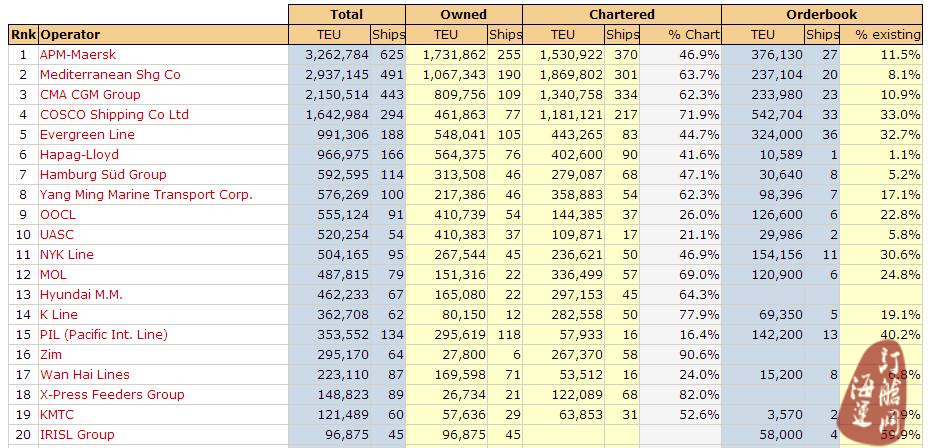Click the Hyundai M.M. link
Image resolution: width=934 pixels, height=448 pixels.
coord(81,294)
